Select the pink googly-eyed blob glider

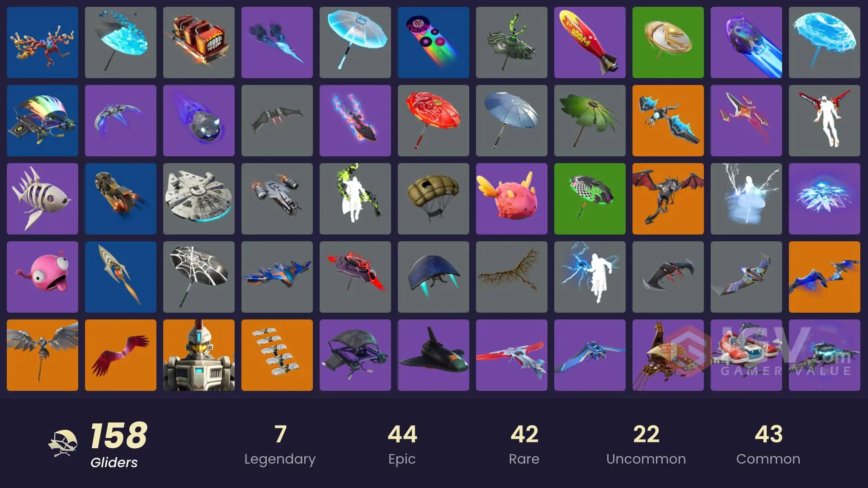[x=42, y=277]
